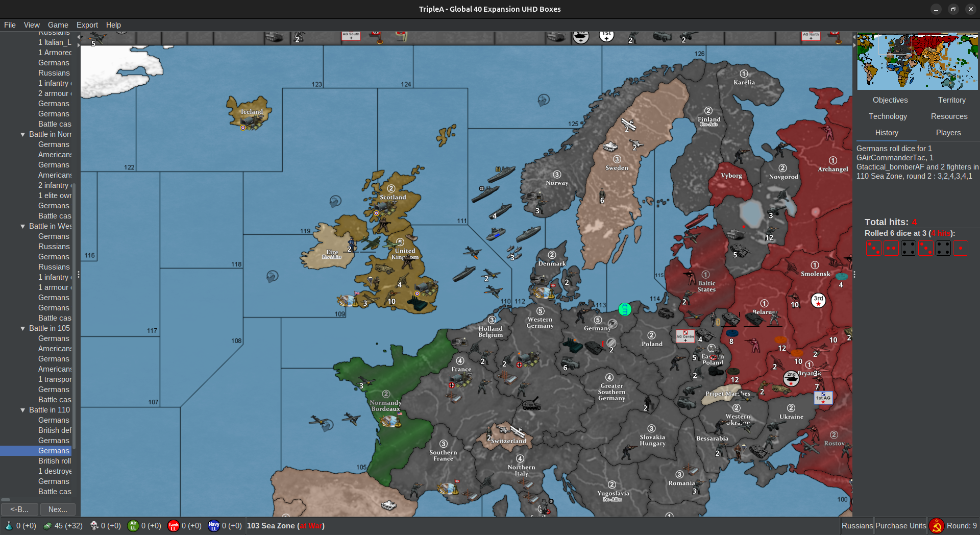This screenshot has height=535, width=980.
Task: Collapse the Battle in 105 history node
Action: click(x=22, y=328)
